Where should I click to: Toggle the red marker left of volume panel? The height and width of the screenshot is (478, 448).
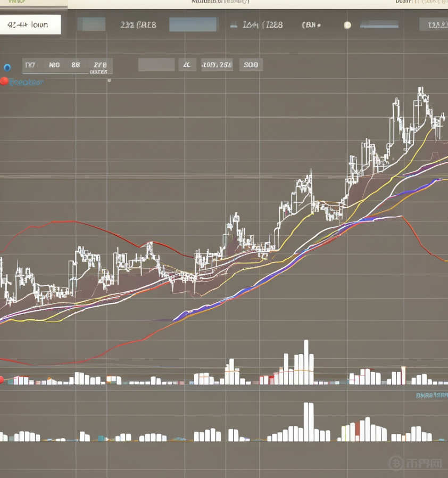click(2, 380)
